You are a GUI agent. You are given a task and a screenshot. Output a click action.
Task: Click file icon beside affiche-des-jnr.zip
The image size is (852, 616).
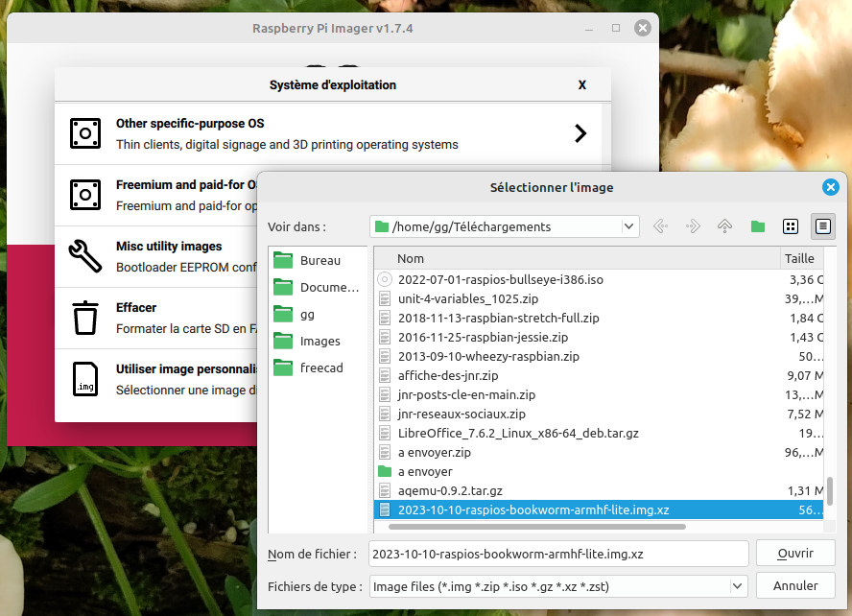click(385, 375)
